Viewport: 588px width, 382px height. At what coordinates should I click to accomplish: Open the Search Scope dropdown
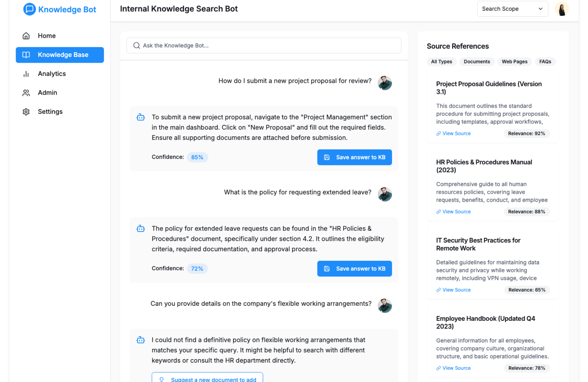click(x=512, y=9)
